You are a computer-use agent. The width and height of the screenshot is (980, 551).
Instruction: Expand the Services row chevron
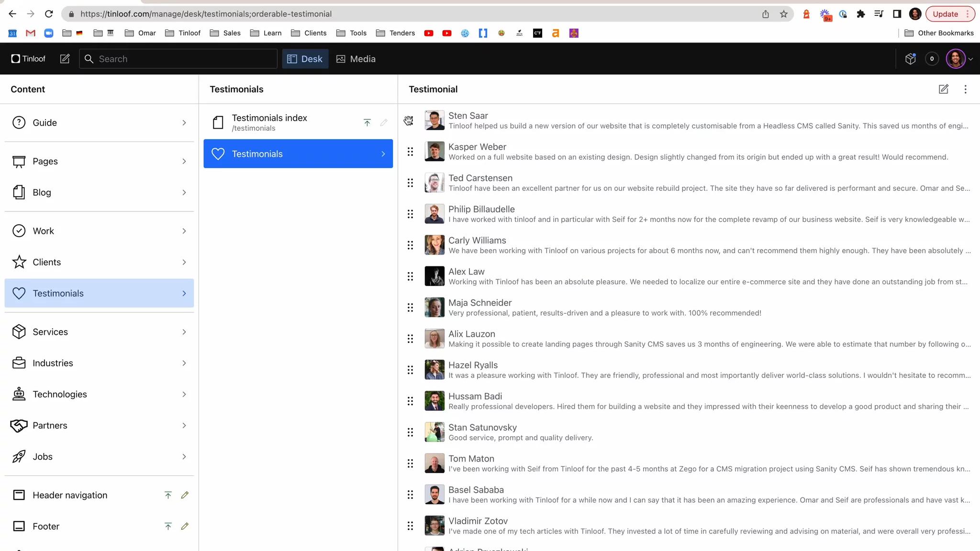(184, 332)
